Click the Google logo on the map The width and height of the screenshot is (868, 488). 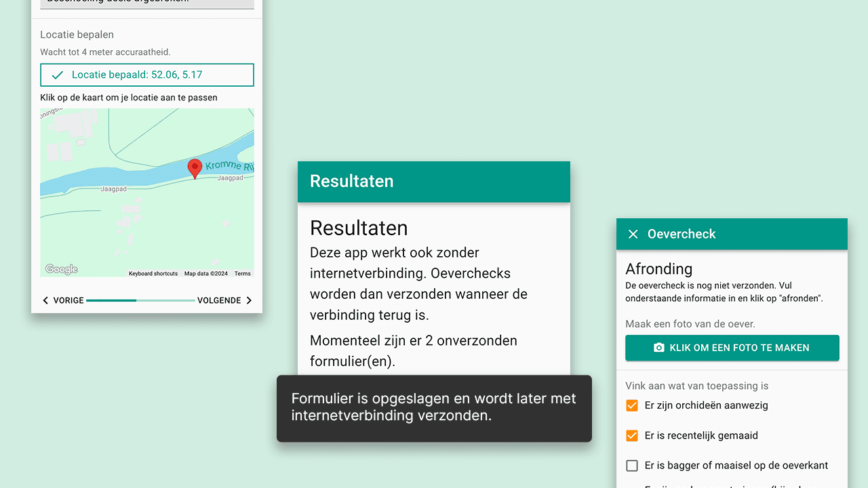(x=62, y=270)
